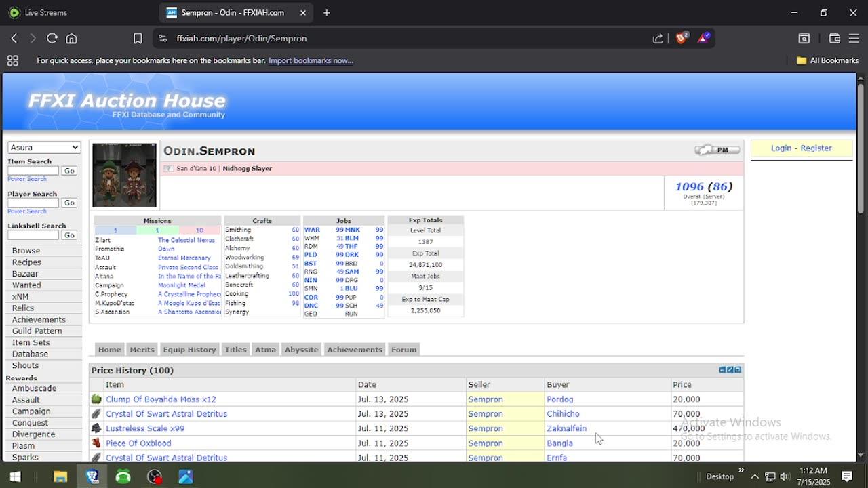Minimize the Price History panel
The image size is (868, 488).
point(722,370)
